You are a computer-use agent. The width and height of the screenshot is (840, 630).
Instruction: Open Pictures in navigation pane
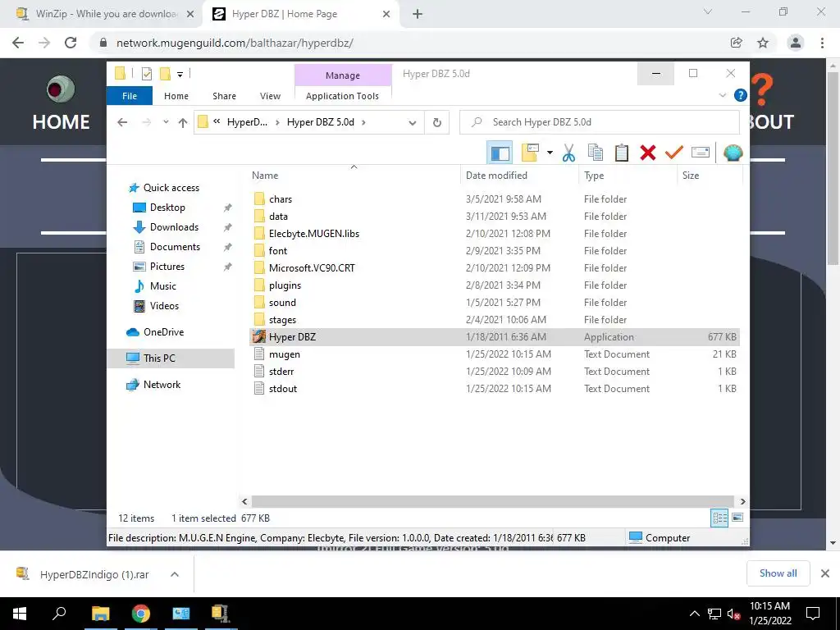click(x=167, y=267)
